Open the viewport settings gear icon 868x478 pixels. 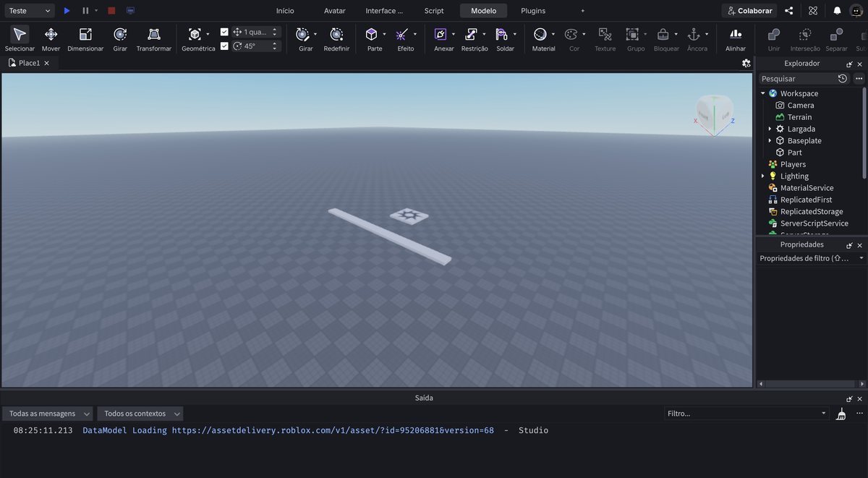(x=746, y=63)
